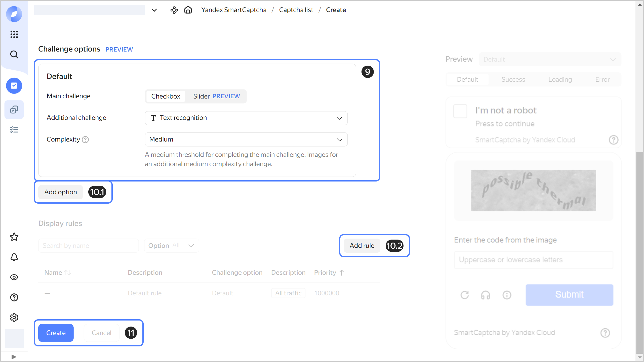Viewport: 644px width, 362px height.
Task: Expand the Complexity Medium dropdown
Action: (246, 140)
